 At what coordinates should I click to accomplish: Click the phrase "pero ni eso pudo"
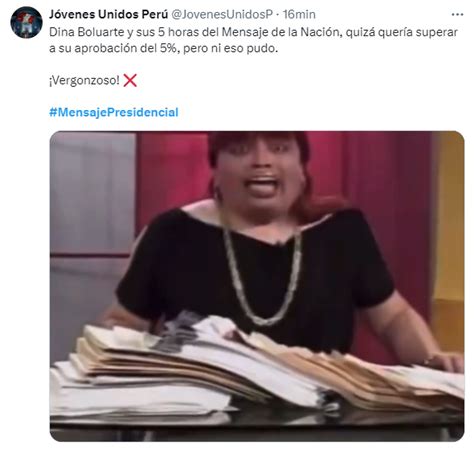[230, 49]
